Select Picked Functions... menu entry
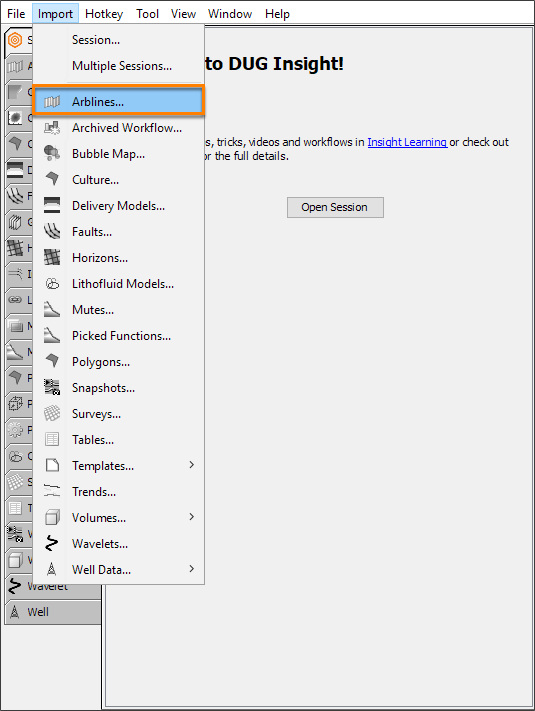 119,336
